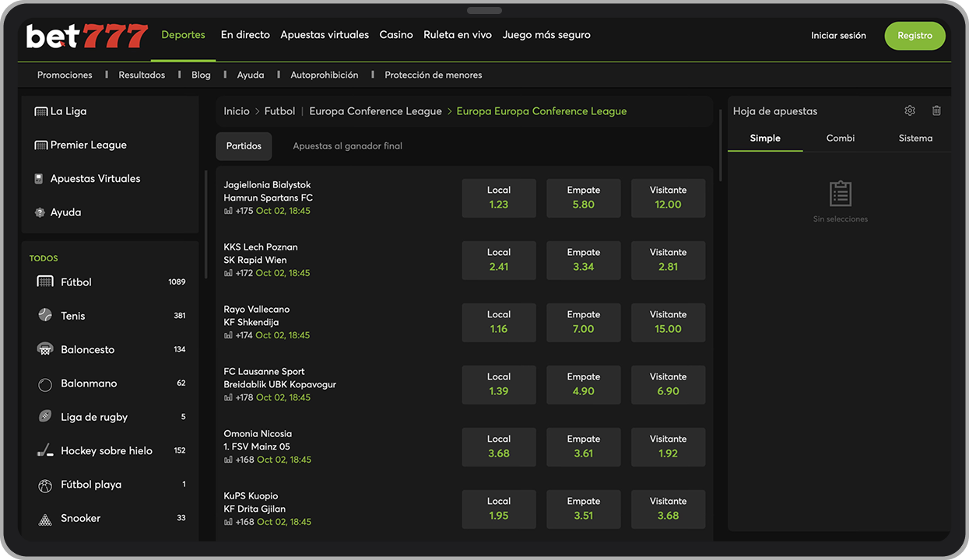Open stats icon for Omonia Nicosia match
This screenshot has width=969, height=560.
tap(228, 460)
